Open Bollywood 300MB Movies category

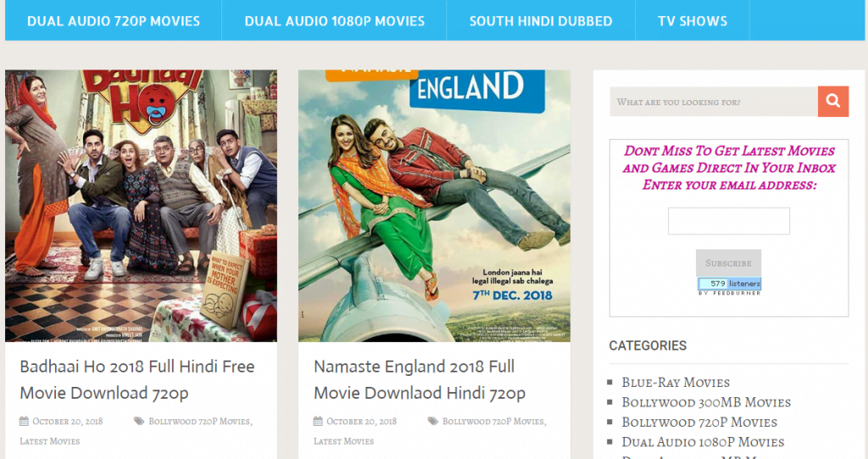click(706, 402)
